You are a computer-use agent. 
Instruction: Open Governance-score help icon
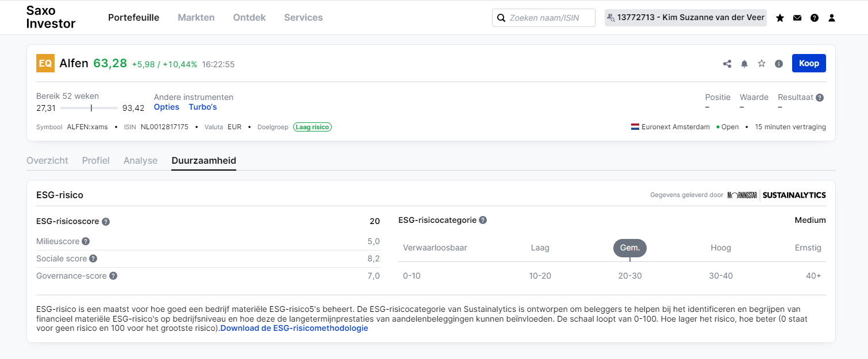click(x=113, y=276)
